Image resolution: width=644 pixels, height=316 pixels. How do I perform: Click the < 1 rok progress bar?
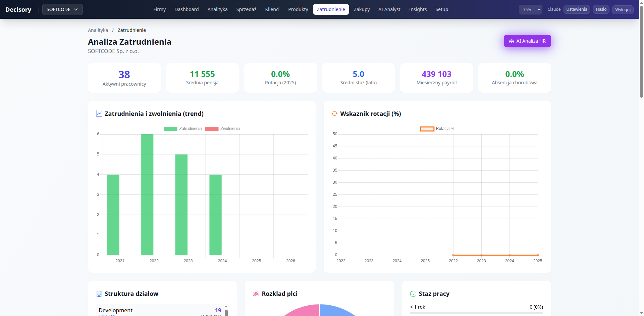point(476,313)
